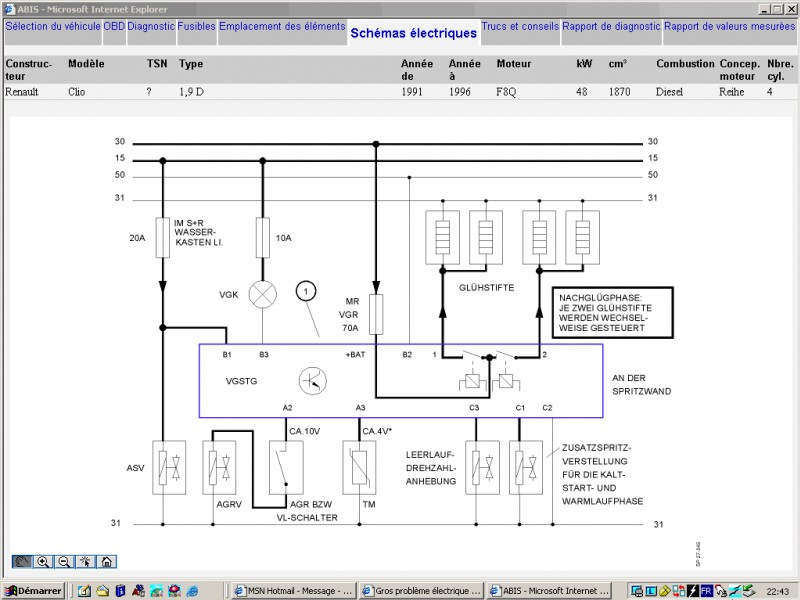Click the ASV valve component
Viewport: 800px width, 600px height.
point(169,467)
